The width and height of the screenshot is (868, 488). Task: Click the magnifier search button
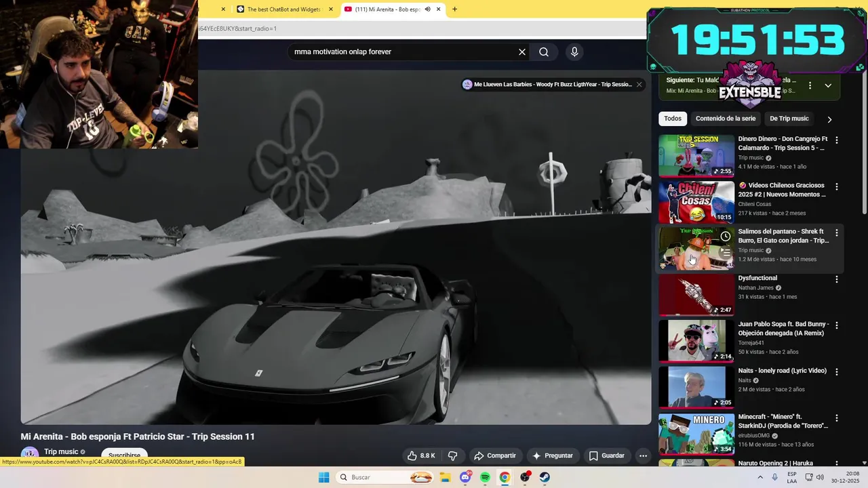[544, 52]
